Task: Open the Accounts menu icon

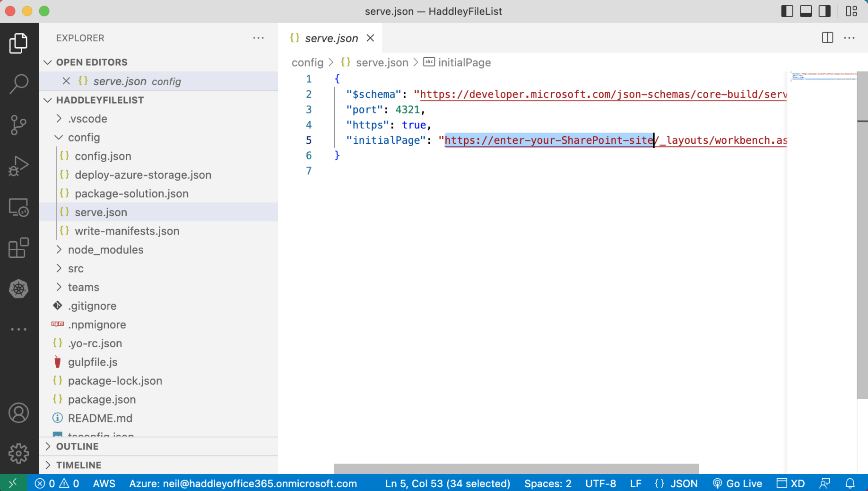Action: tap(19, 413)
